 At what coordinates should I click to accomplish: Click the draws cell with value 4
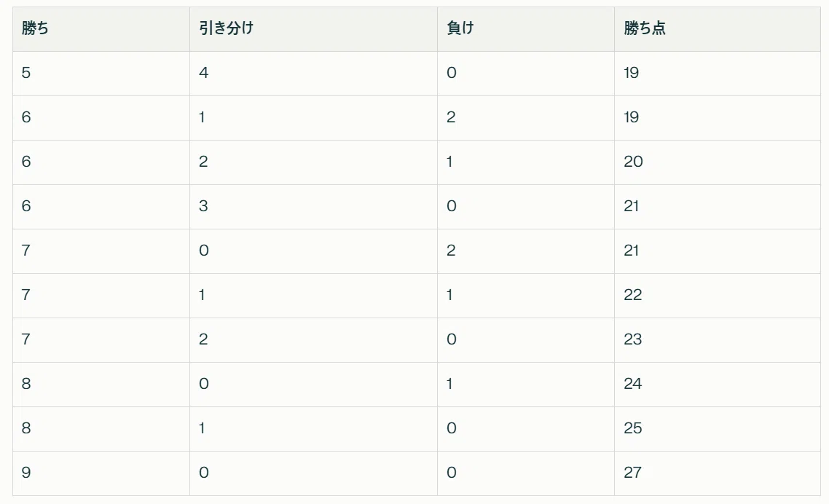pyautogui.click(x=313, y=74)
